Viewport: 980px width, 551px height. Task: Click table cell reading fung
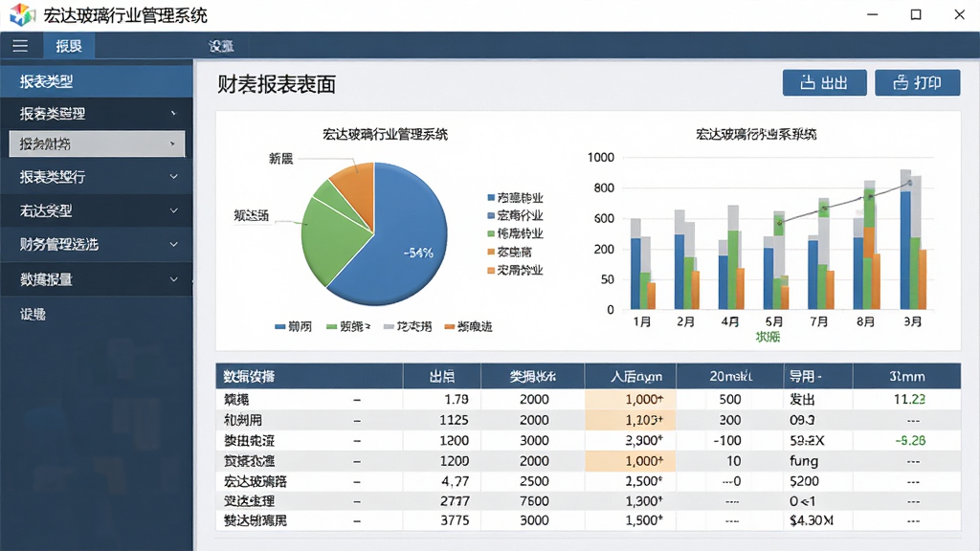[804, 461]
